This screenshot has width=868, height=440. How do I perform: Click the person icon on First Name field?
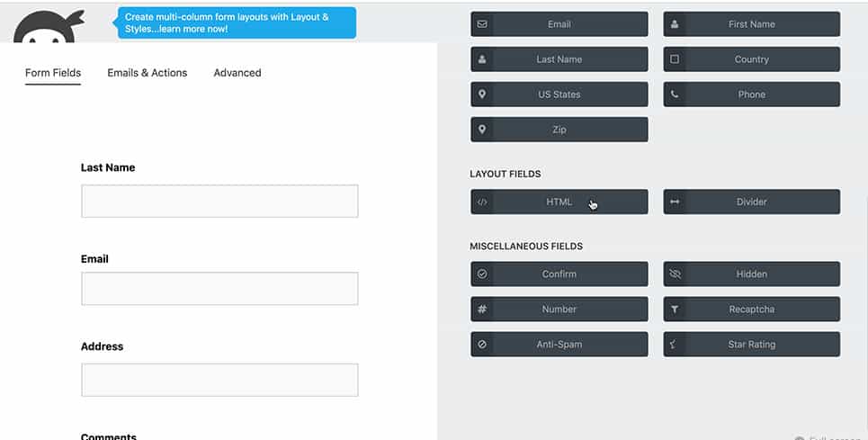tap(675, 24)
